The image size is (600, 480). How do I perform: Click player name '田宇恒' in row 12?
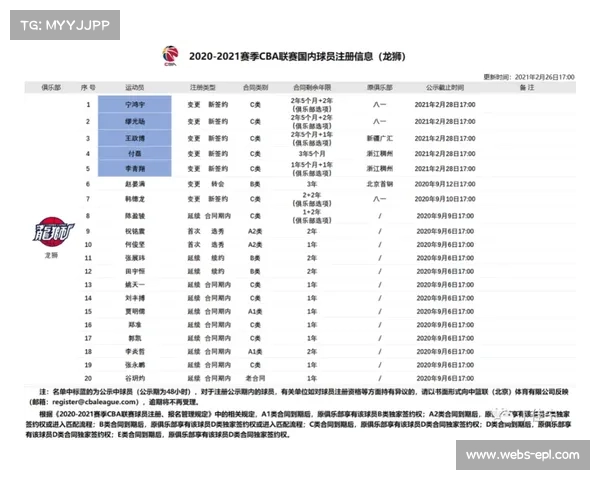tap(135, 271)
